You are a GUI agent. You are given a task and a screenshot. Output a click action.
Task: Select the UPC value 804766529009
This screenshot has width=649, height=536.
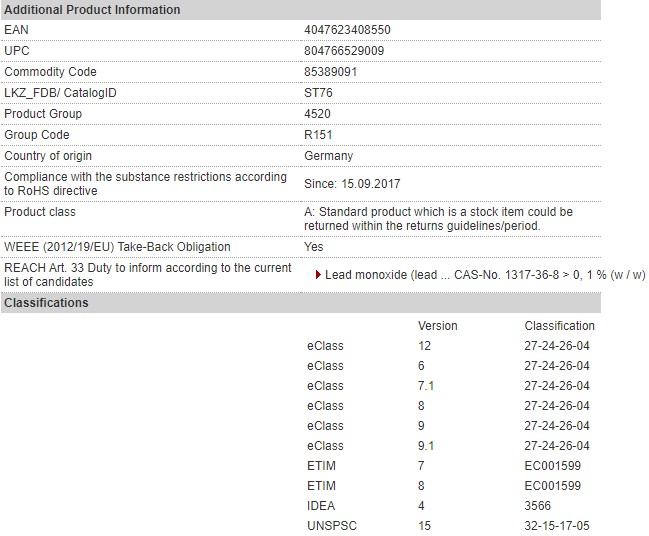click(344, 51)
